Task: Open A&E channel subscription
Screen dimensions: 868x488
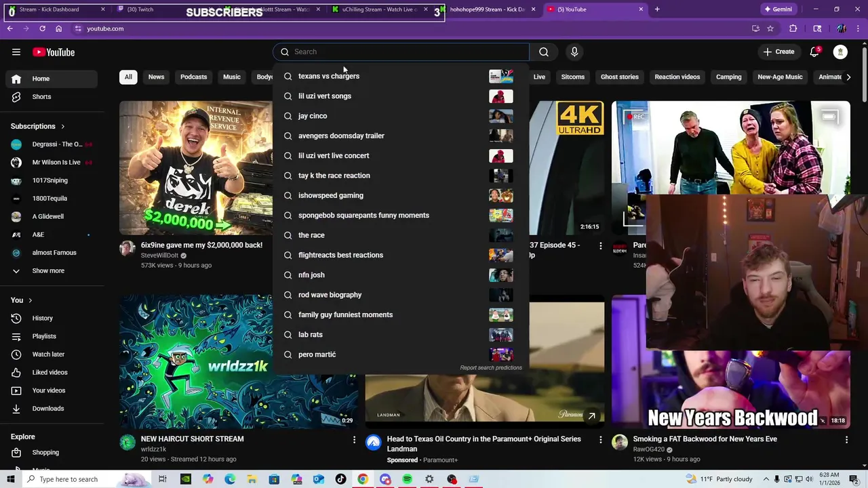Action: (52, 235)
